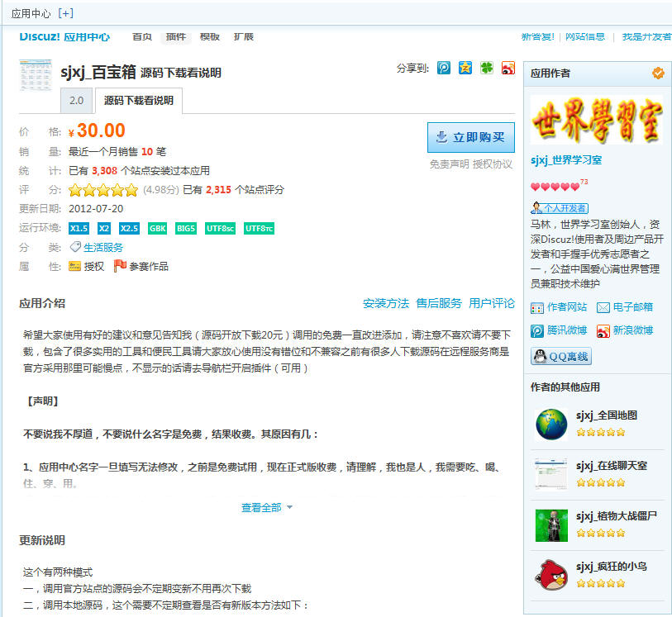Viewport: 672px width, 617px height.
Task: Click the 3,308 install count
Action: pyautogui.click(x=105, y=171)
